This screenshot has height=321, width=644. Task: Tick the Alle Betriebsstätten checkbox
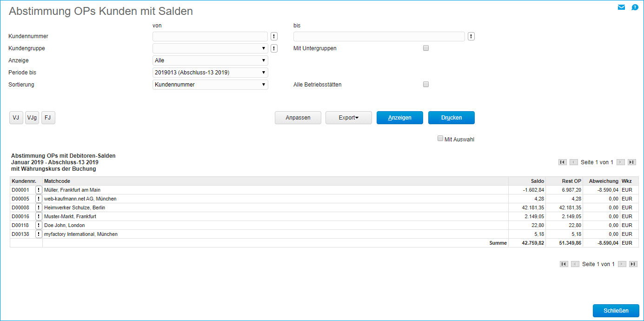[426, 84]
